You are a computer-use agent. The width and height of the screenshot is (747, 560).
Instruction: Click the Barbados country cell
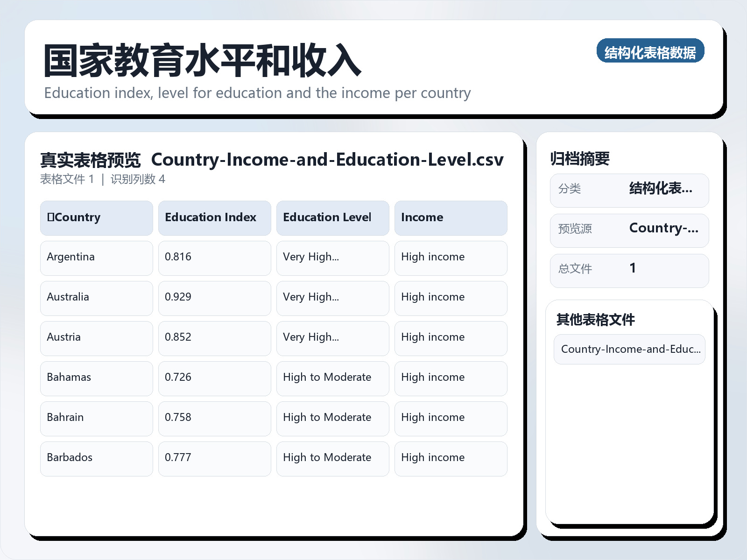[96, 459]
